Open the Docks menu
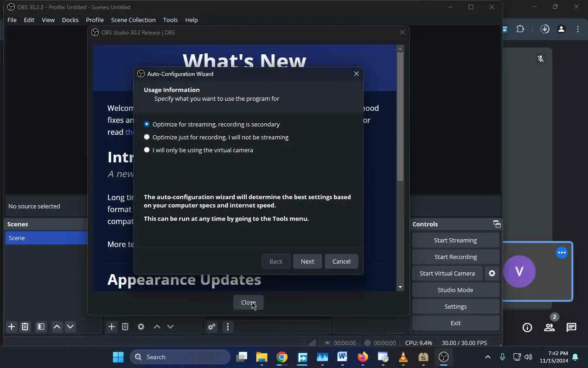 tap(70, 20)
